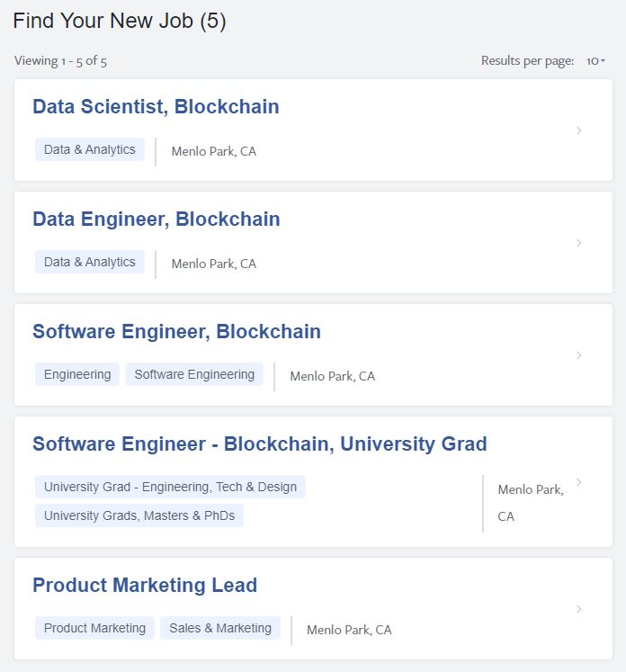Open the Results per page dropdown

(x=595, y=61)
